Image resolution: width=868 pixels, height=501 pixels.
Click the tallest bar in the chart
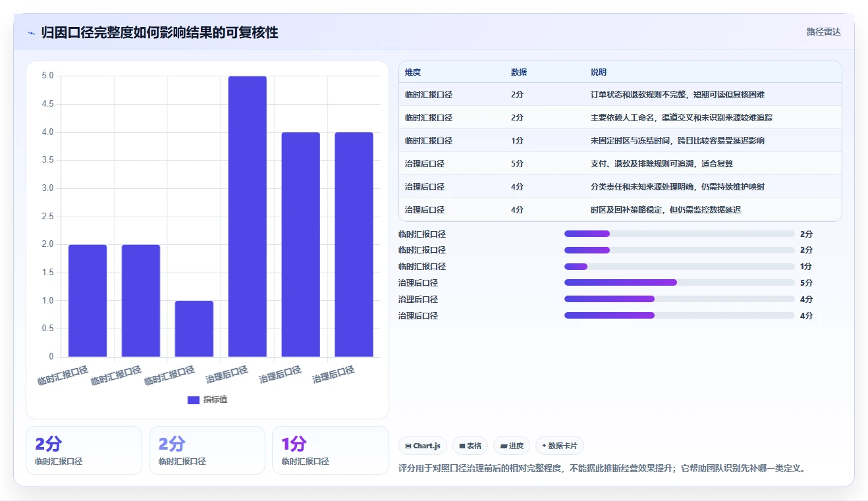[x=248, y=217]
